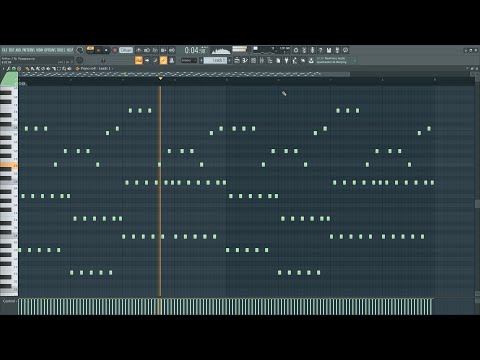Viewport: 480px width, 360px height.
Task: Open the tempo tapper icon
Action: tap(295, 60)
